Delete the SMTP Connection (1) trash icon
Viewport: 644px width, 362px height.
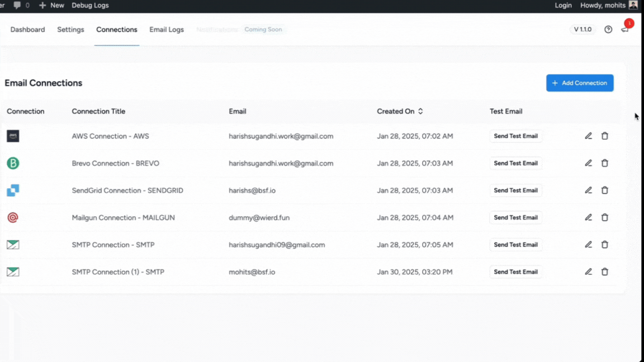[x=604, y=271]
